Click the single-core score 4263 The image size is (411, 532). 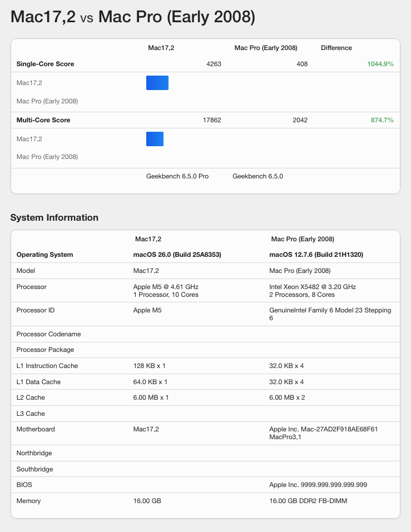point(214,64)
